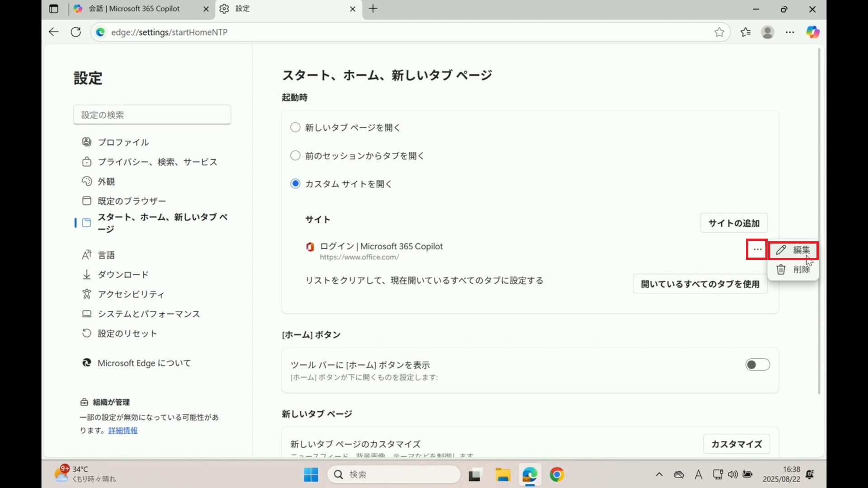Click the 設定の検索 input field

(x=152, y=115)
